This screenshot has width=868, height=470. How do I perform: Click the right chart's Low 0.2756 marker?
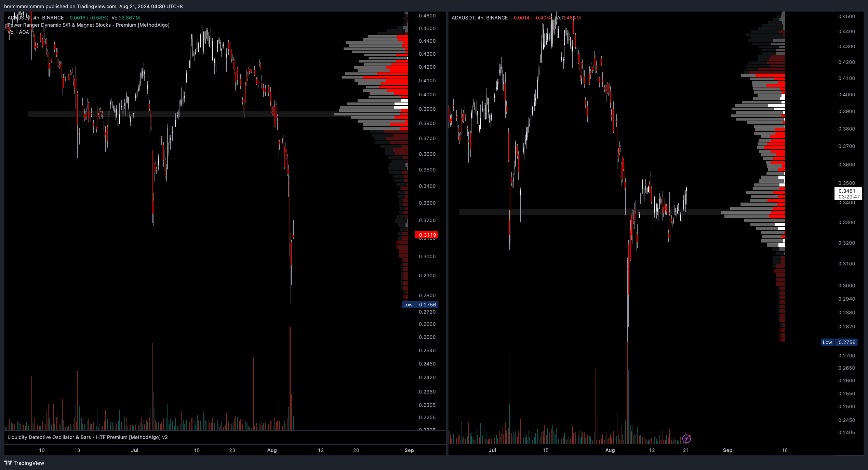tap(839, 342)
